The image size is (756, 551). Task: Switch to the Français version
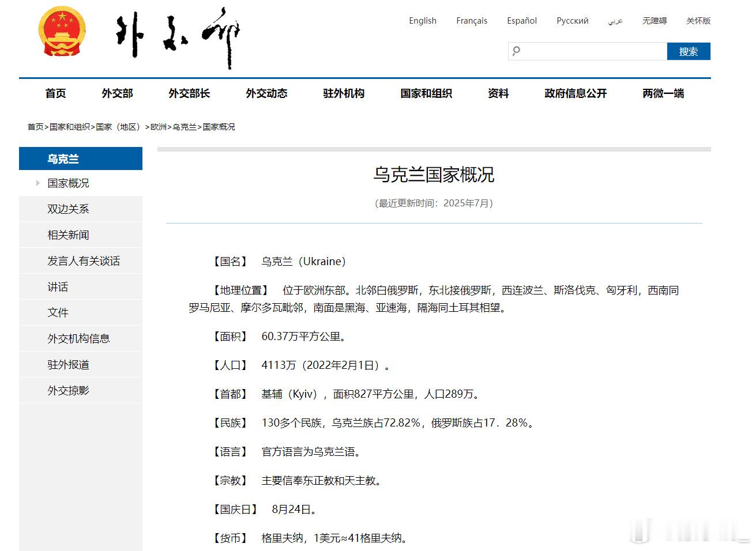[472, 21]
